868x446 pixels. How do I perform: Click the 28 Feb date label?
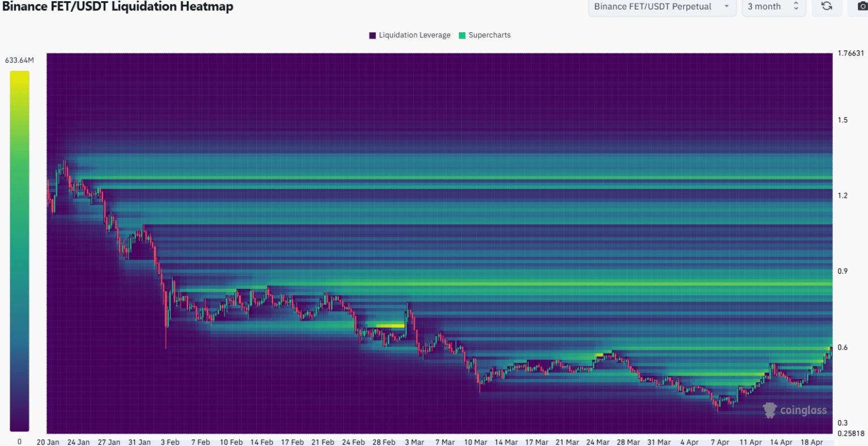click(384, 442)
